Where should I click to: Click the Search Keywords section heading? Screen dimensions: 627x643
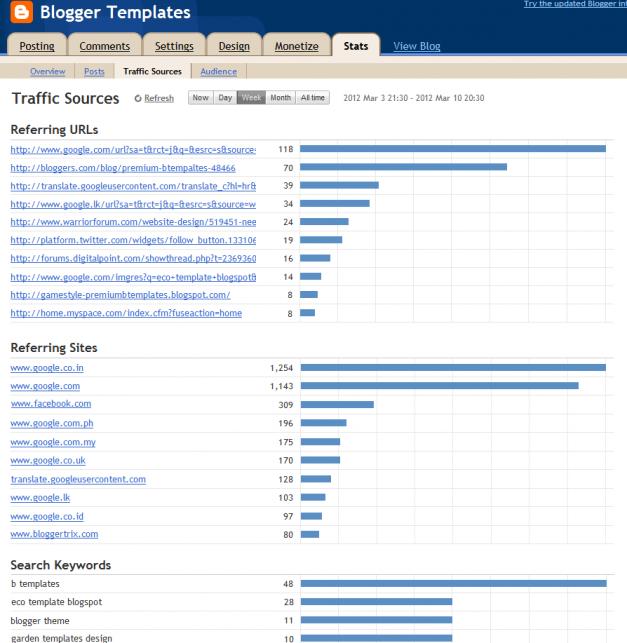(x=61, y=565)
